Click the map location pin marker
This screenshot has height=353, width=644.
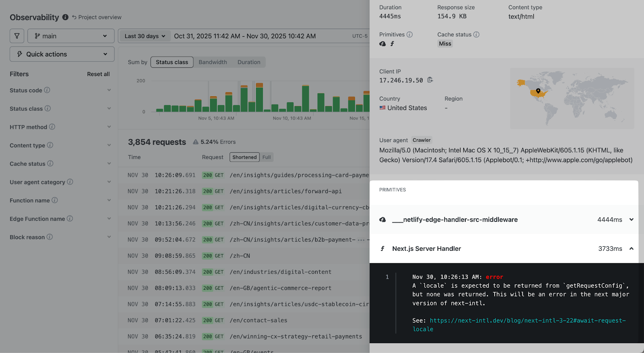point(538,91)
